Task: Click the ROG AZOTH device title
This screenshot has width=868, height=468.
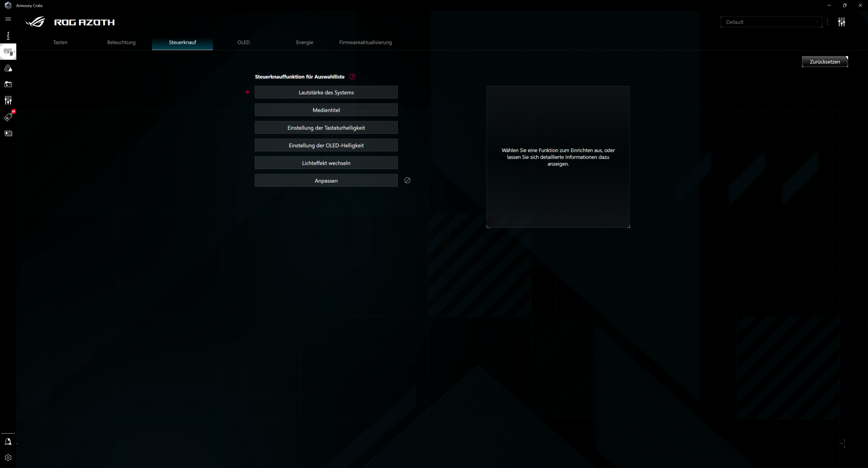Action: (84, 22)
